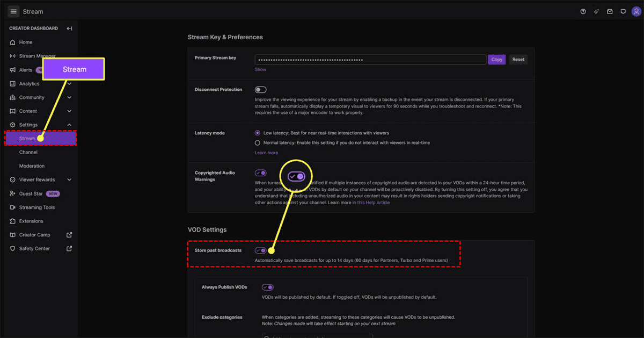This screenshot has height=338, width=644.
Task: Click the Alerts megaphone icon
Action: pos(13,70)
